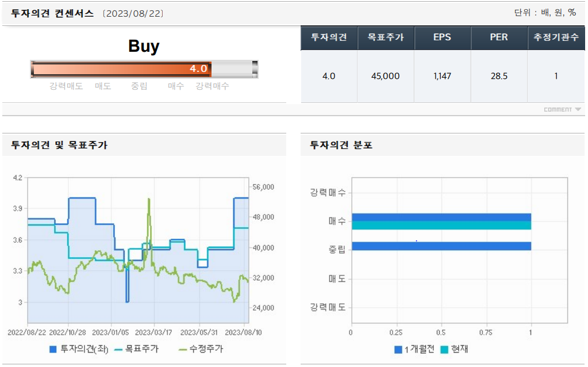Click the 매도 label in the distribution chart
Screen dimensions: 588x367
pos(337,279)
